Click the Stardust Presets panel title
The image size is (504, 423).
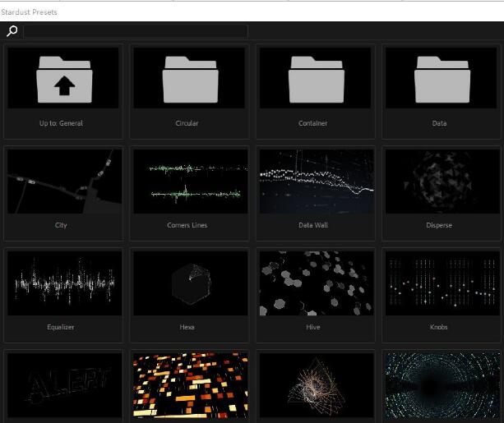tap(29, 12)
